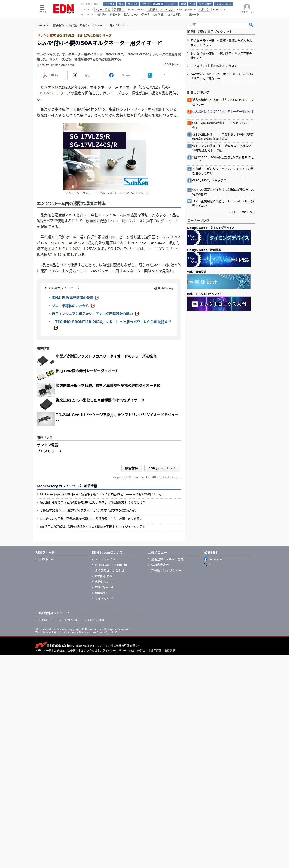Screen dimensions: 289x868
Task: Open the 計測機器 Design Guide banner
Action: point(219,259)
